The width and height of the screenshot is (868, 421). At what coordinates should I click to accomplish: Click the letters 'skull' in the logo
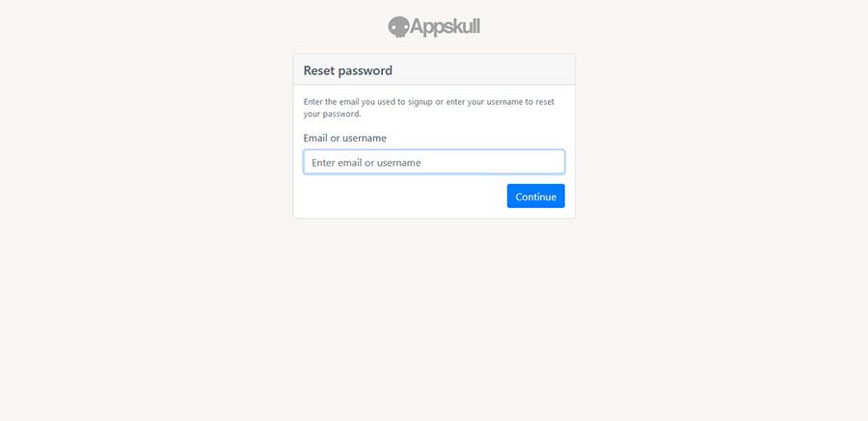point(460,27)
